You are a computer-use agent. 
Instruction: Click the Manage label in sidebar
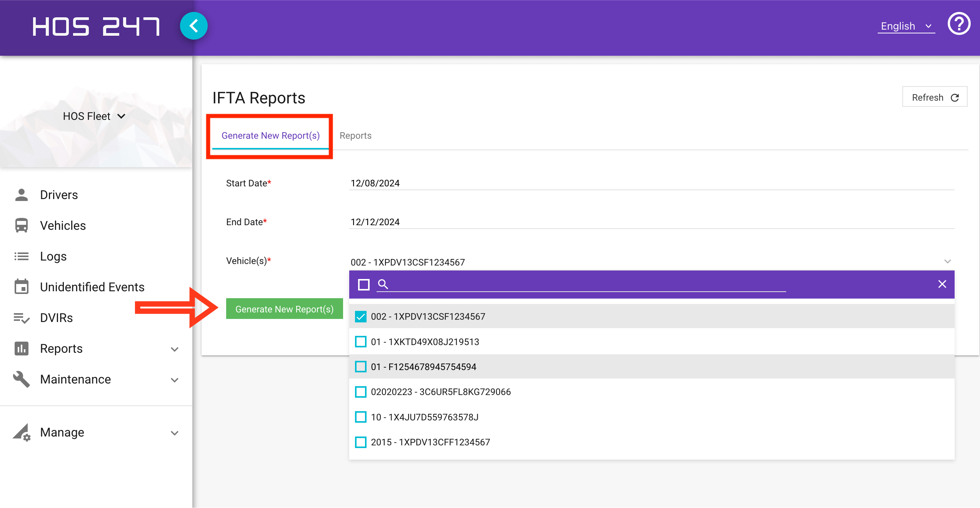[x=62, y=432]
